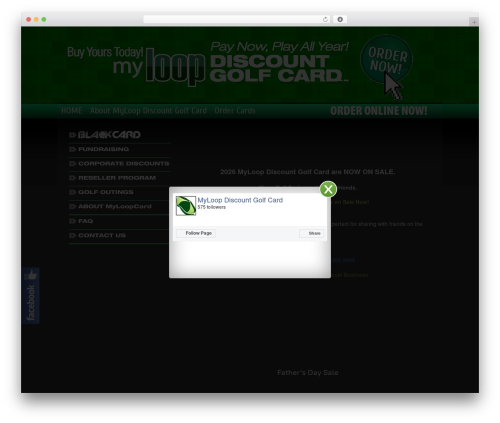Viewport: 500px width, 423px height.
Task: Click the yellow minimize window button
Action: click(x=36, y=19)
